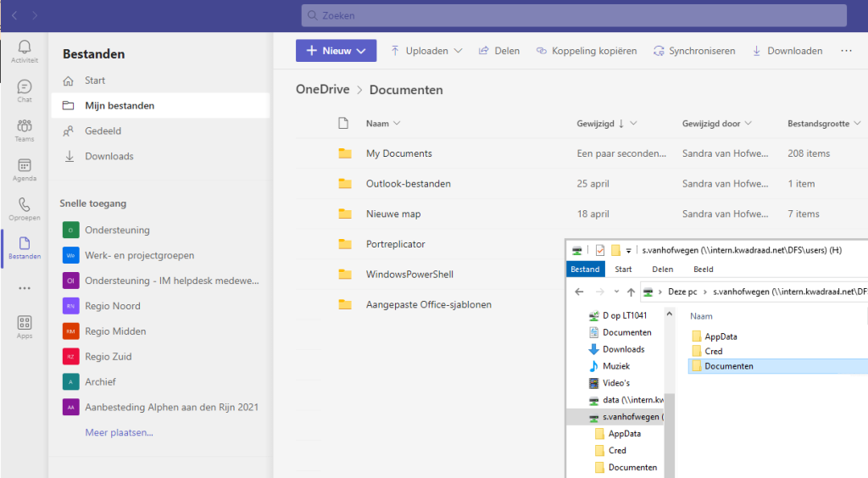Select Cred in Explorer file list

(714, 352)
